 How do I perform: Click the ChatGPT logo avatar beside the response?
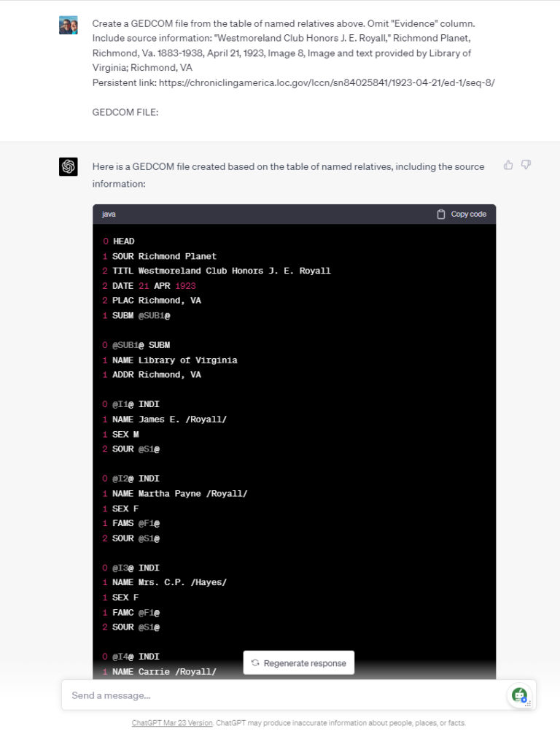68,167
